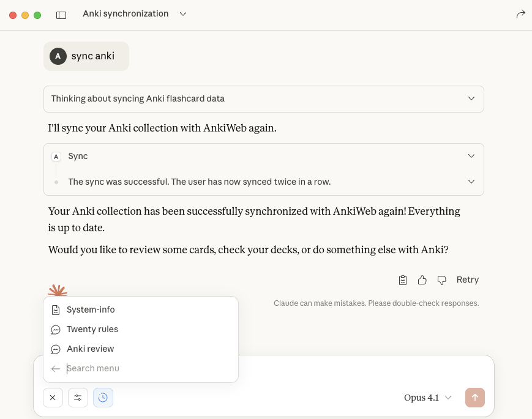Select System-info from the menu
532x419 pixels.
pyautogui.click(x=91, y=310)
